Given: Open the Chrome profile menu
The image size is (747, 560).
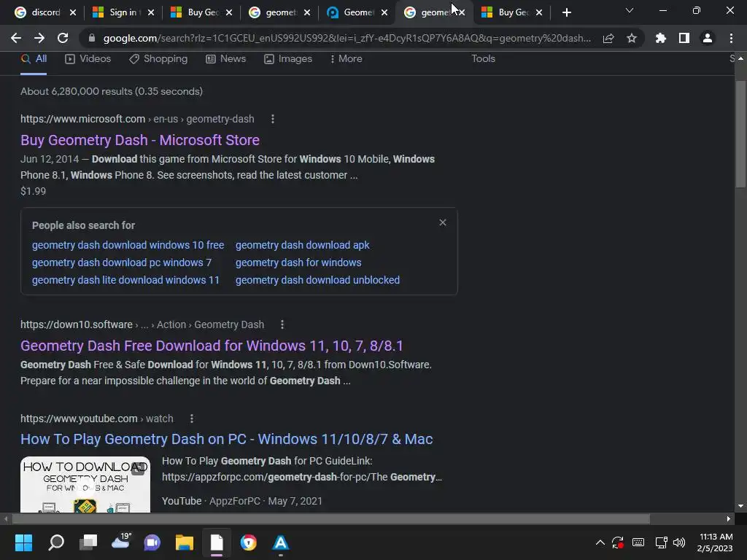Looking at the screenshot, I should (x=708, y=38).
